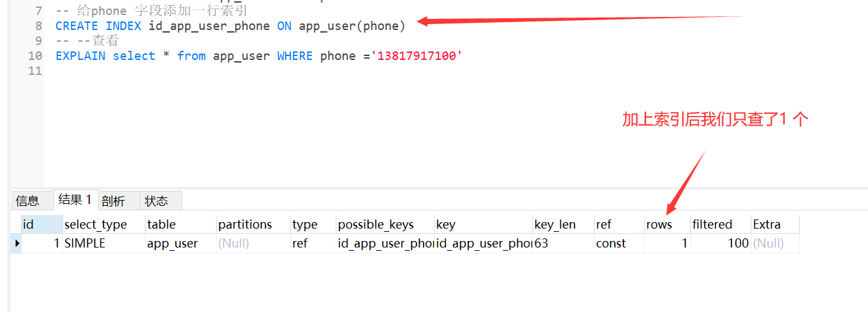This screenshot has width=868, height=312.
Task: Click the select_type column header
Action: (x=103, y=224)
